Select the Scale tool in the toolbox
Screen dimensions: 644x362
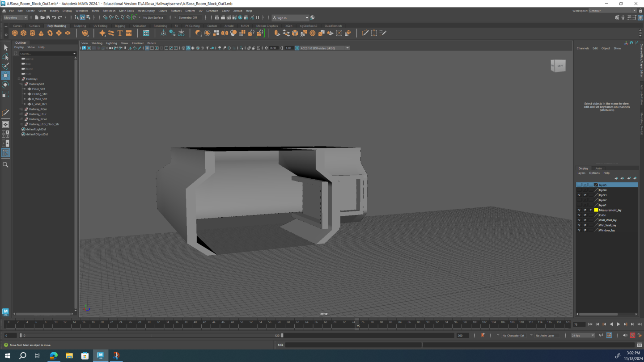[x=5, y=94]
